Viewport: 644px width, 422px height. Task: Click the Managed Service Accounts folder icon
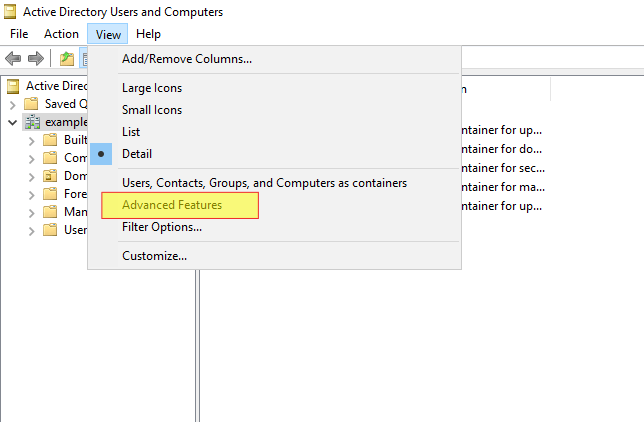[50, 212]
